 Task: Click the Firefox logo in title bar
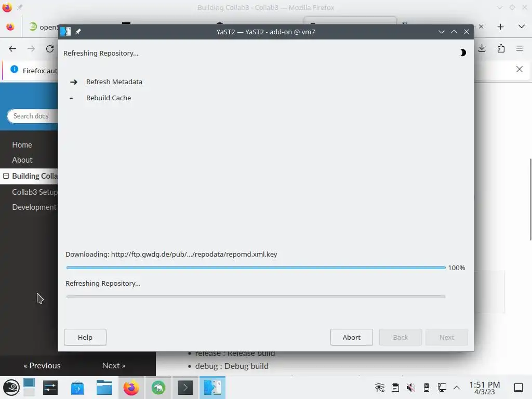[x=7, y=7]
